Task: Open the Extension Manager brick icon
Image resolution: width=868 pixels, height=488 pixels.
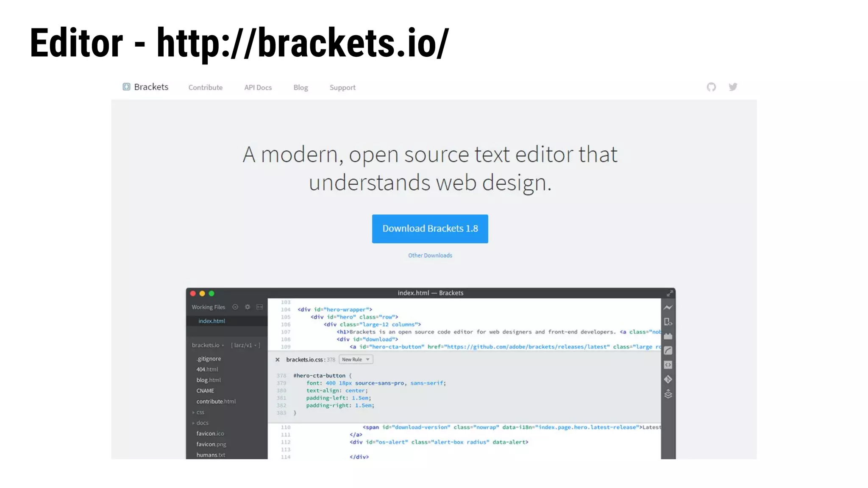Action: 668,336
